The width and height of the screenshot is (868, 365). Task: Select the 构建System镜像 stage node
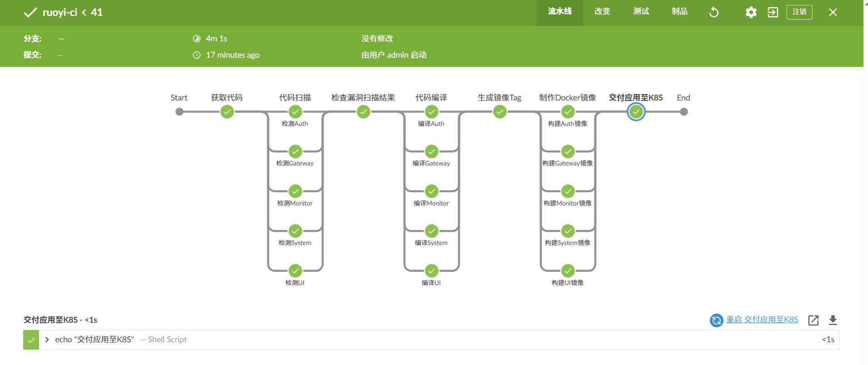(x=568, y=231)
